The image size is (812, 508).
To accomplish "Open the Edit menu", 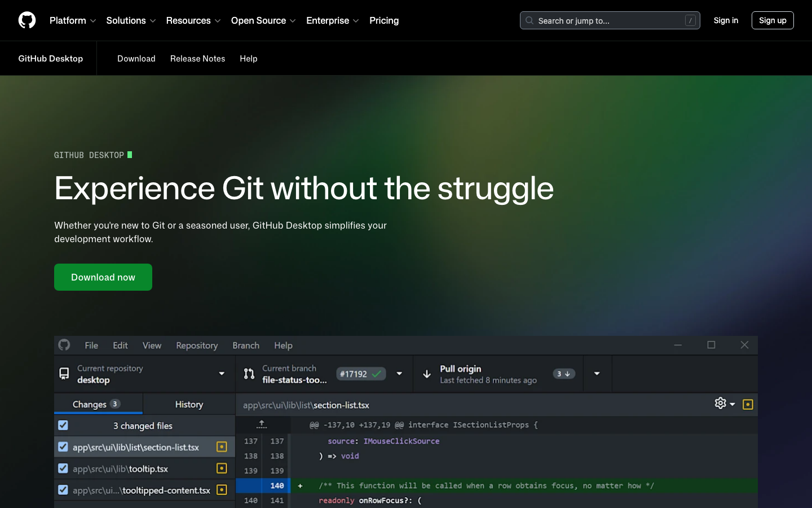I will pos(120,345).
